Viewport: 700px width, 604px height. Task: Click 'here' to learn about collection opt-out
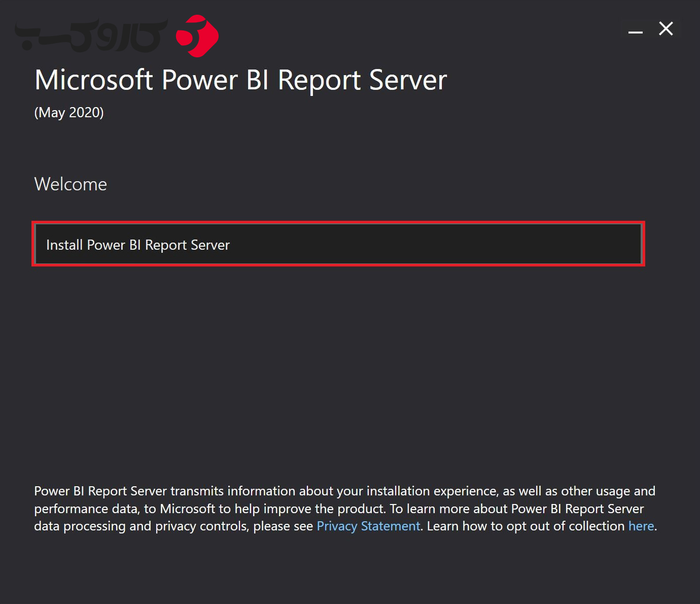tap(641, 526)
